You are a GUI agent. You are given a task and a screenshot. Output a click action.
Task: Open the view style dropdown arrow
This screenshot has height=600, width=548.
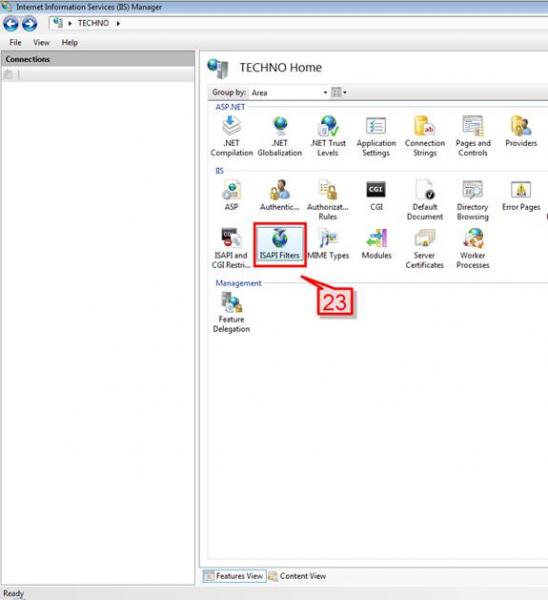coord(344,93)
